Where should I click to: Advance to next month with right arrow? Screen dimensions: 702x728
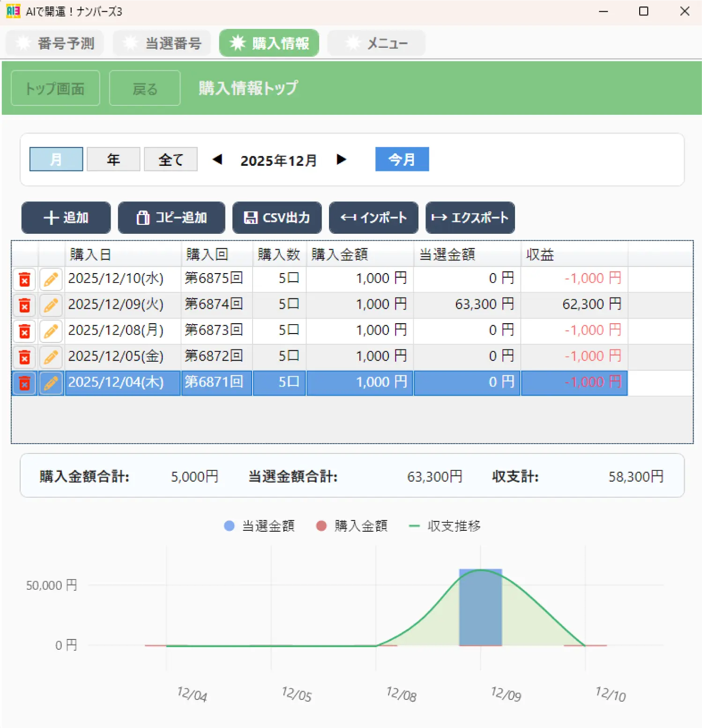coord(342,159)
